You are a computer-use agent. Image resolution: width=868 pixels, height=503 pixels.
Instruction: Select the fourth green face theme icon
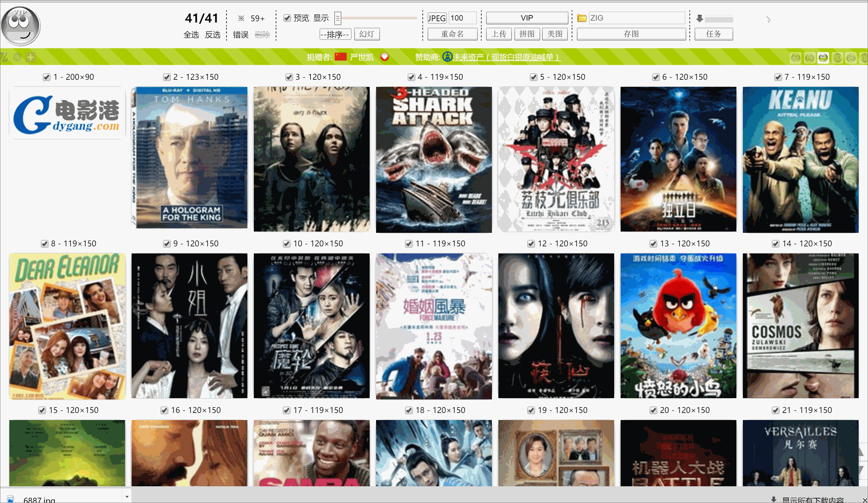point(837,58)
